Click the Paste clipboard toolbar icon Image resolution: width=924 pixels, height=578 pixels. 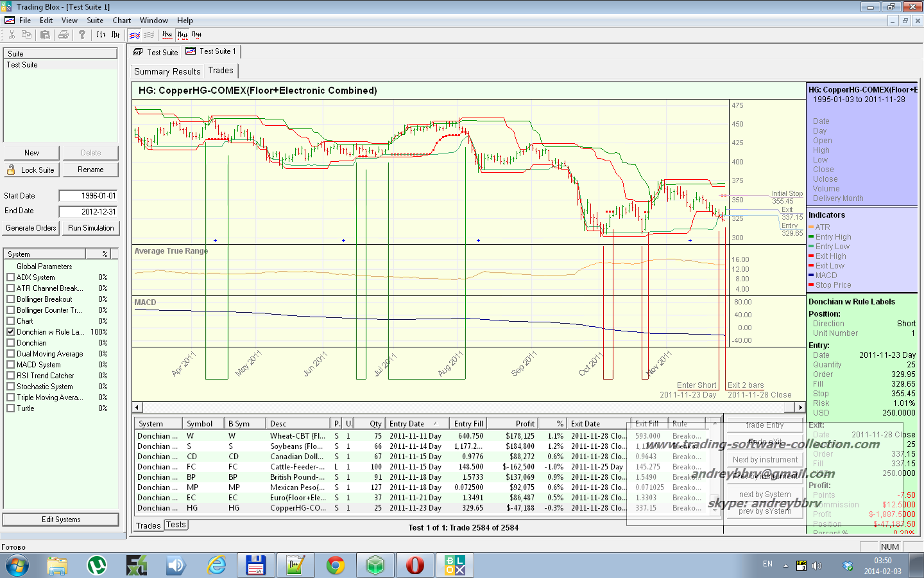pyautogui.click(x=45, y=35)
